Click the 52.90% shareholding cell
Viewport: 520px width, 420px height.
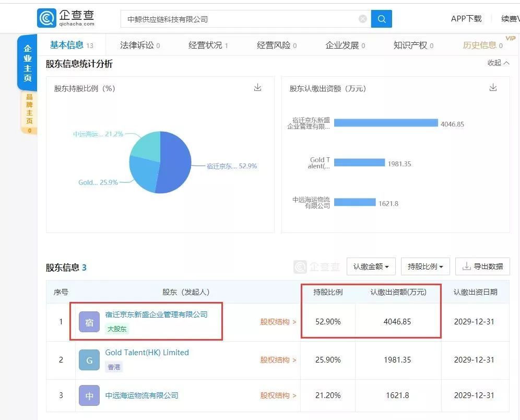tap(328, 322)
